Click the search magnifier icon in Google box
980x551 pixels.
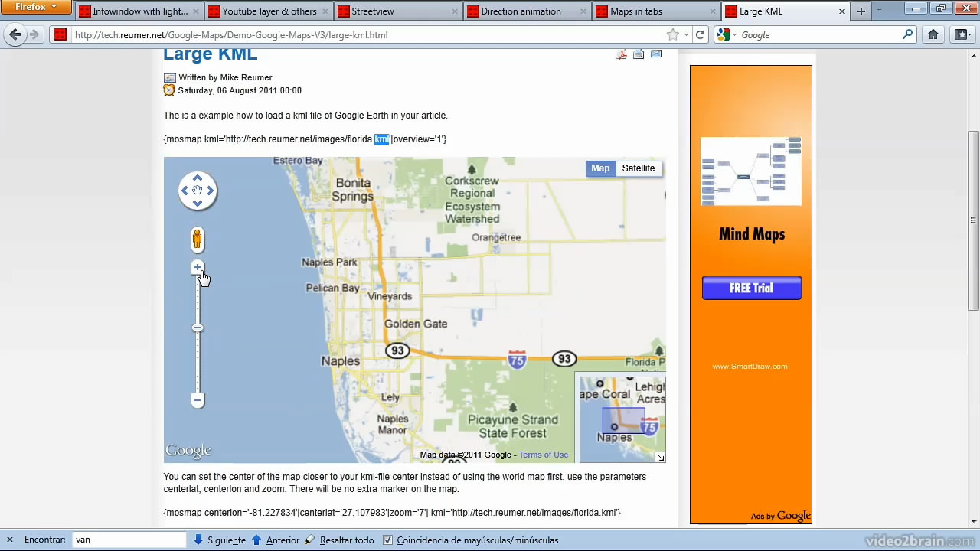click(x=908, y=34)
